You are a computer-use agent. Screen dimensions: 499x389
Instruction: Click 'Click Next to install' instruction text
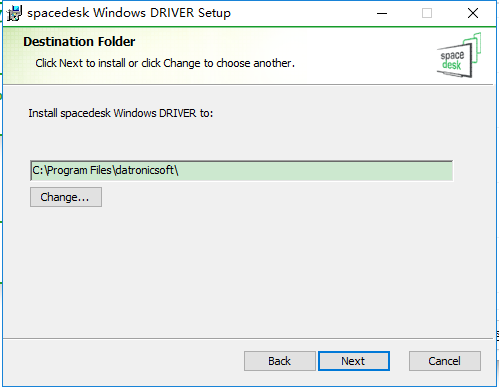pos(165,63)
